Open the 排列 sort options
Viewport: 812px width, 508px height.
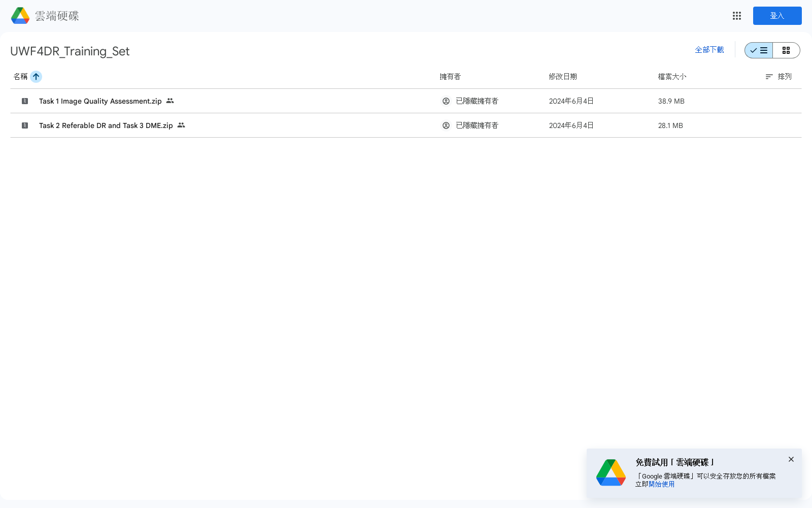(779, 77)
